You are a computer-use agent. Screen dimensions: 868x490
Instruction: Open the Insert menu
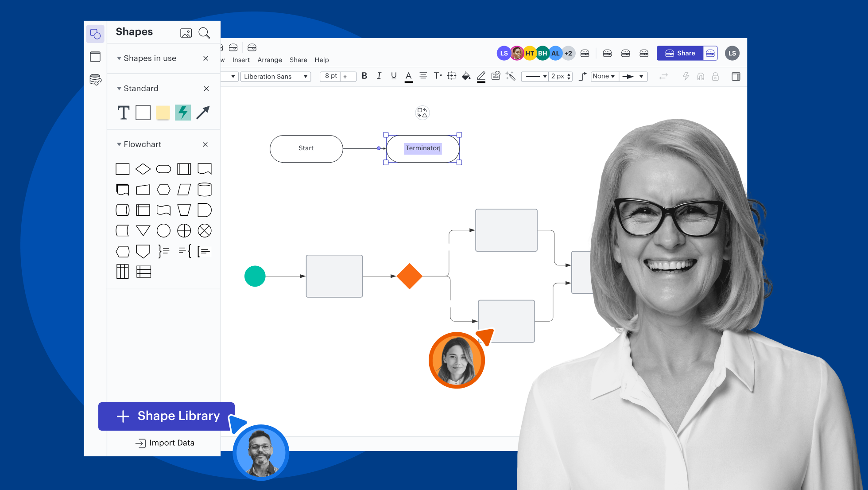coord(241,60)
